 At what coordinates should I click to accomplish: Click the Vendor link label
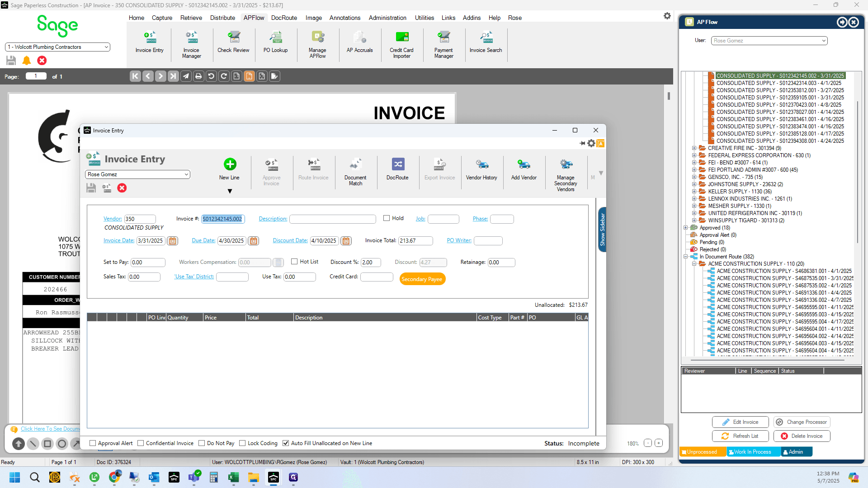113,219
